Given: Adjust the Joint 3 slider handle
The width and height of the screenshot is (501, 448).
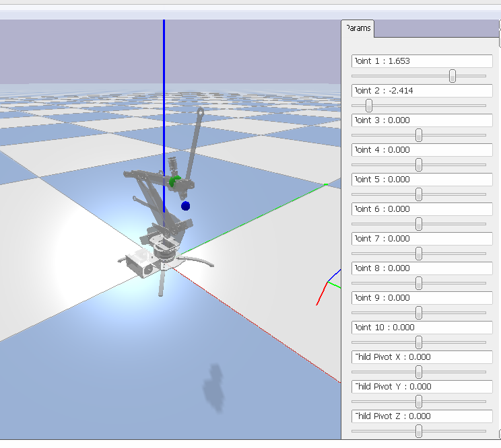Looking at the screenshot, I should pos(419,135).
